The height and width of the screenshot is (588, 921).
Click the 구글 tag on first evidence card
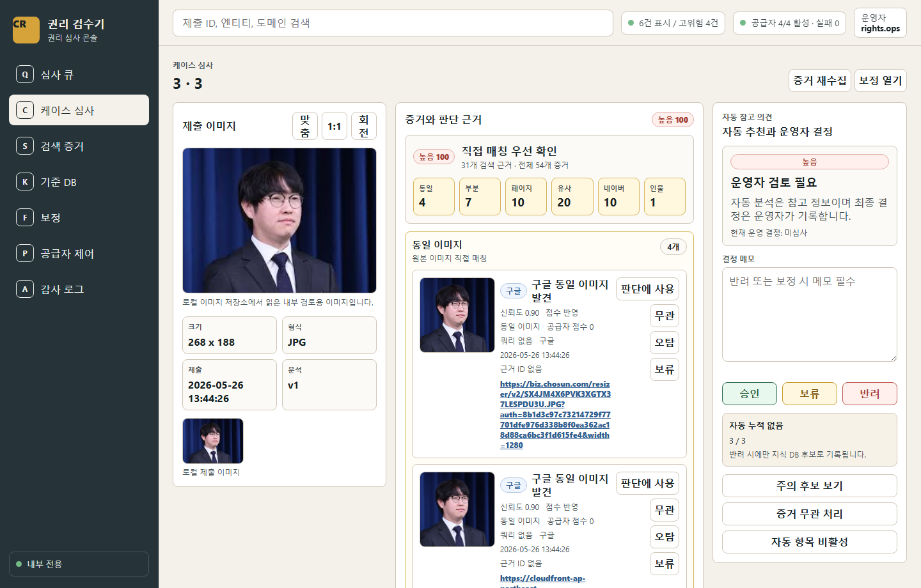pos(514,291)
